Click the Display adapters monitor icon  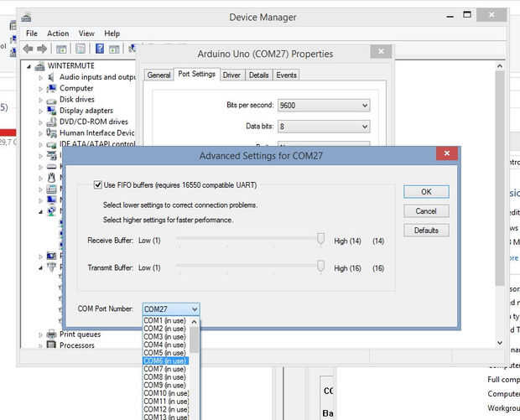51,111
